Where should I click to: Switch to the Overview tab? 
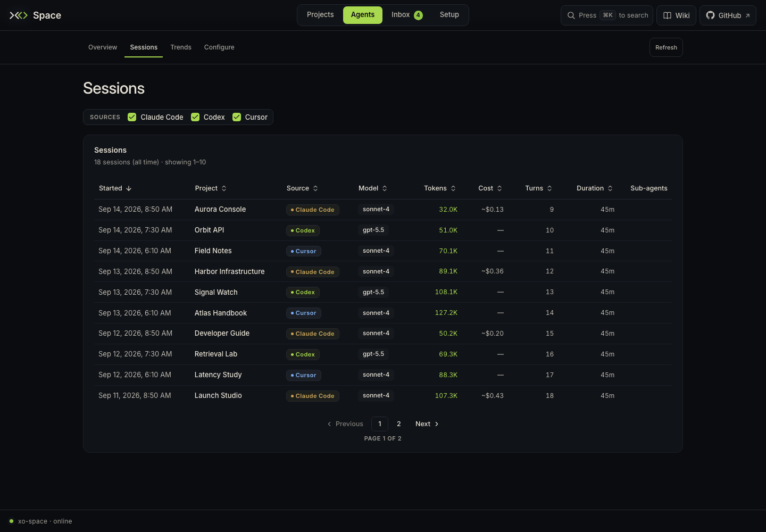click(x=103, y=47)
